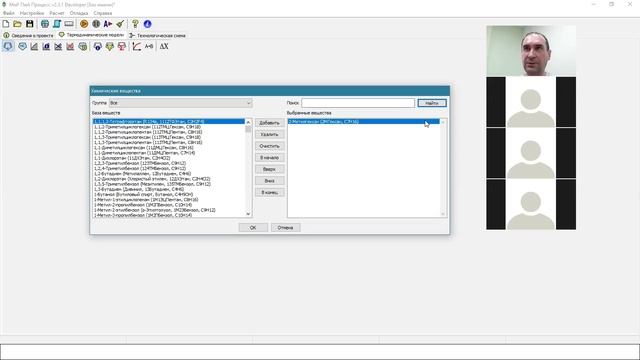Click the second light-blue pentagon icon

(22, 47)
